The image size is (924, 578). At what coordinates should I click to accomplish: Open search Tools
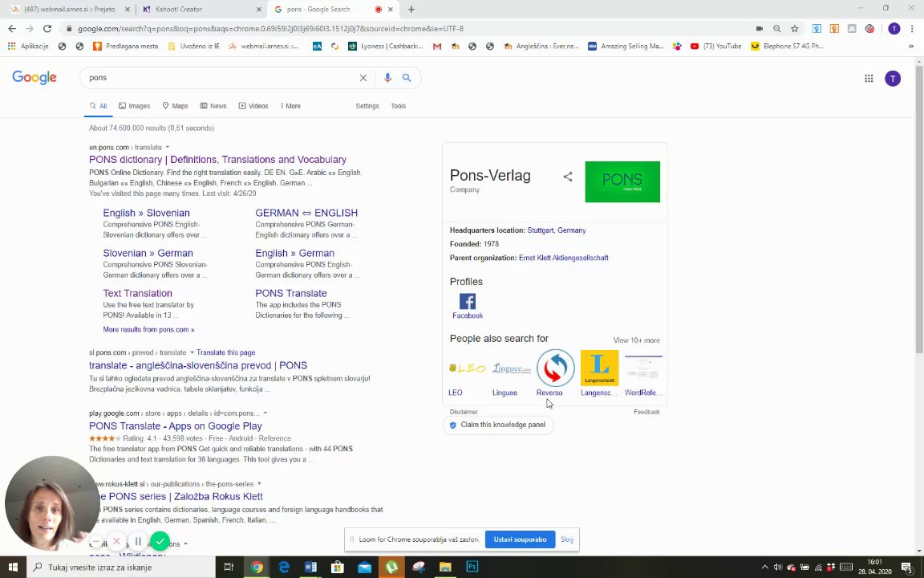[x=399, y=106]
